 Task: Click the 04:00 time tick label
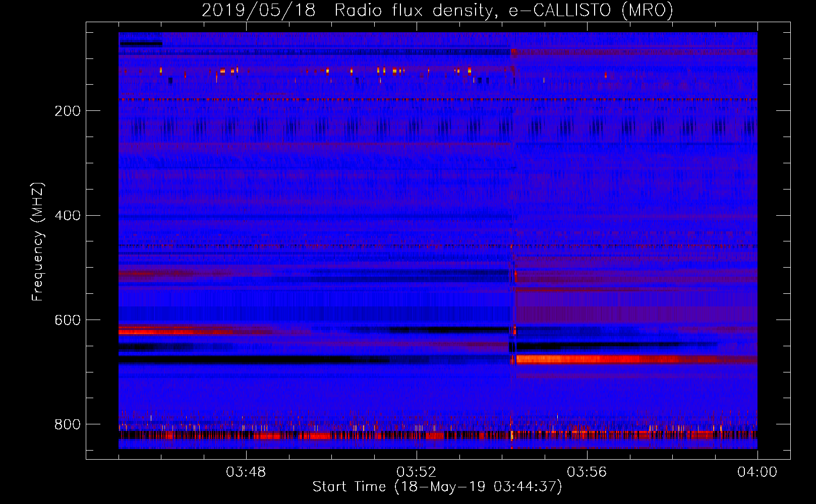click(x=757, y=472)
